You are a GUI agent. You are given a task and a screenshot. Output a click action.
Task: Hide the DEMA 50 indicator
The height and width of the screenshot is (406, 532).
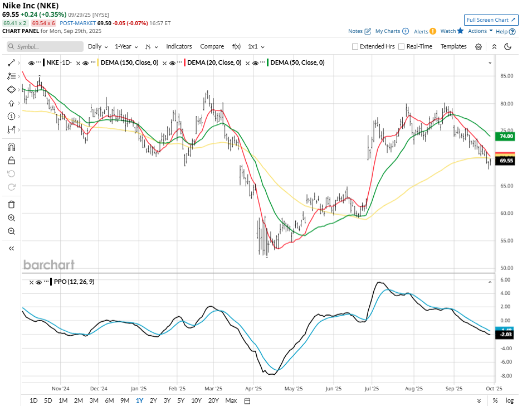(256, 63)
